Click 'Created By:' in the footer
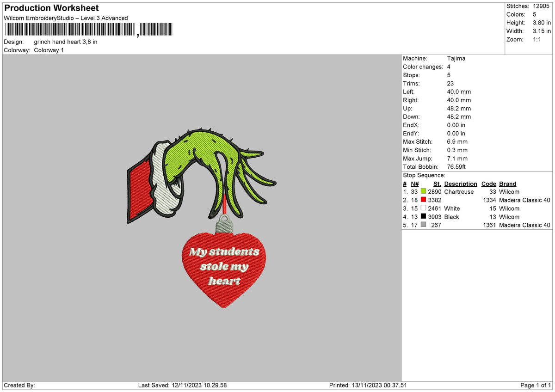This screenshot has height=392, width=555. tap(19, 386)
